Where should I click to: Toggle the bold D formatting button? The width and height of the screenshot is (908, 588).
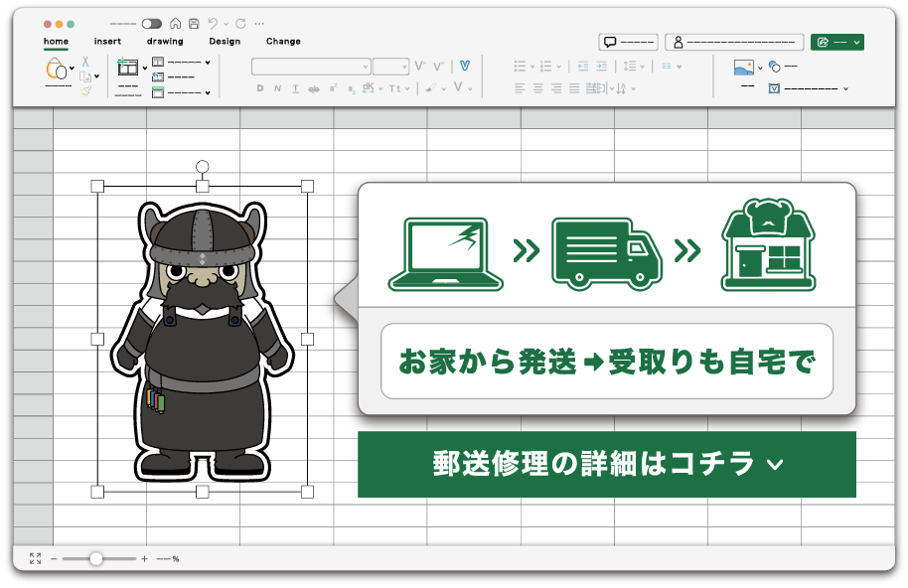click(260, 88)
